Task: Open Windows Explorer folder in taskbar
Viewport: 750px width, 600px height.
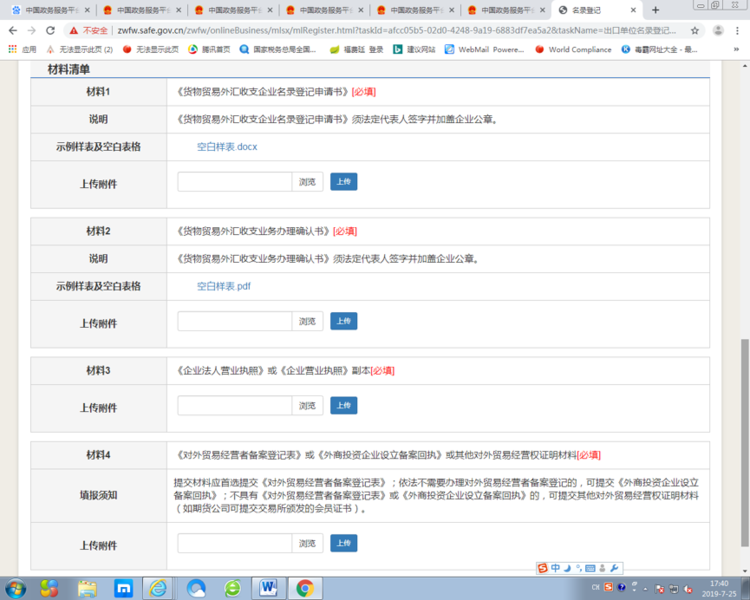Action: pos(87,587)
